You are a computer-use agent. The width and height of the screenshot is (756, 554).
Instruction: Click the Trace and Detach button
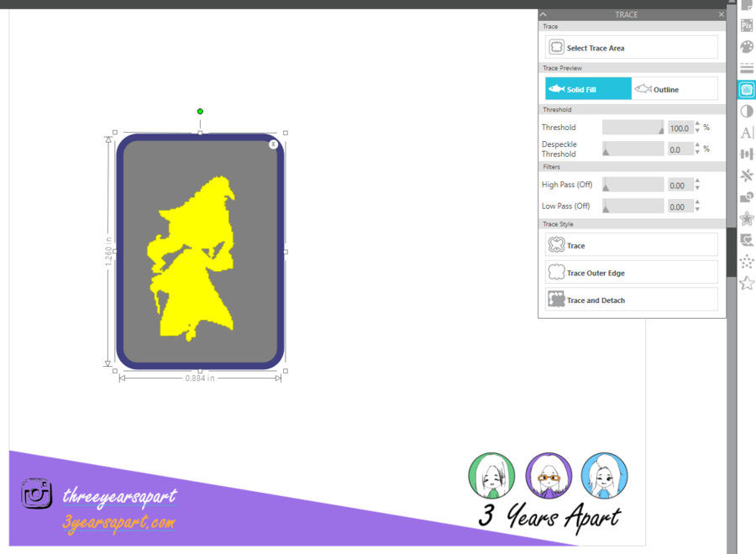(x=632, y=299)
